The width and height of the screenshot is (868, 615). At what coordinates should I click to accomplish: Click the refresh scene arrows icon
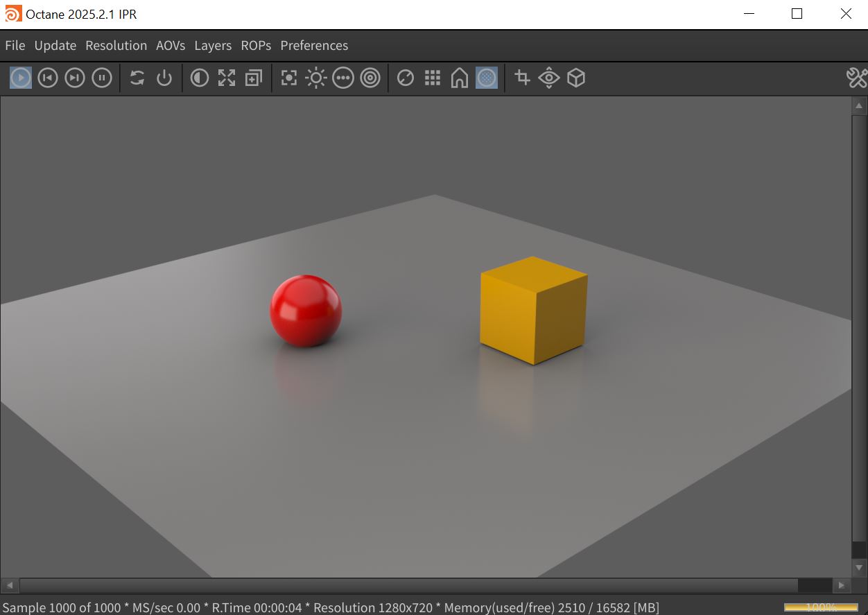137,78
